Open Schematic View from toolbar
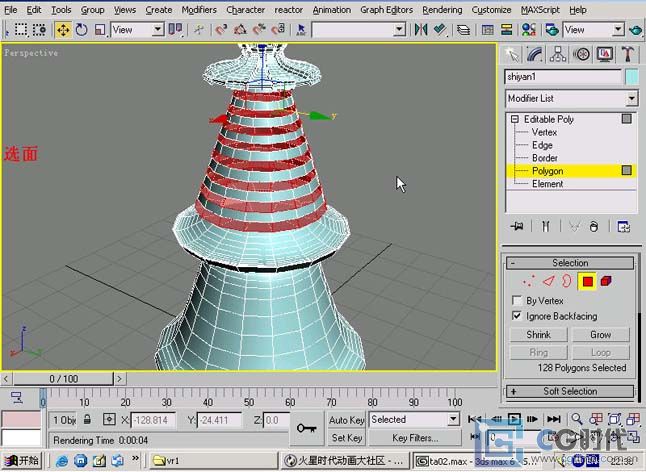Screen dimensions: 646x472 tap(506, 30)
